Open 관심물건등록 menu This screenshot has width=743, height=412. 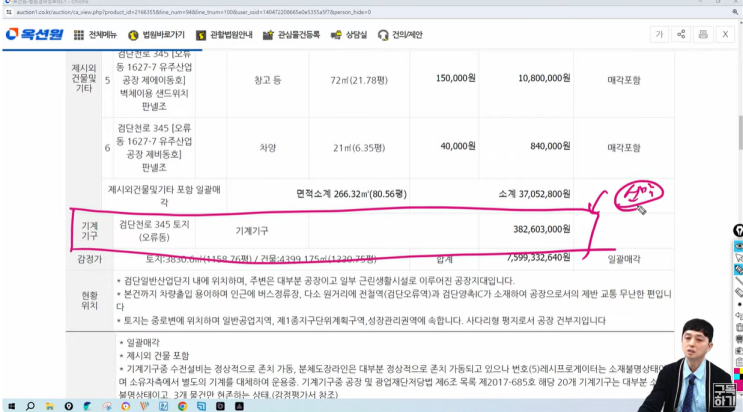(291, 35)
